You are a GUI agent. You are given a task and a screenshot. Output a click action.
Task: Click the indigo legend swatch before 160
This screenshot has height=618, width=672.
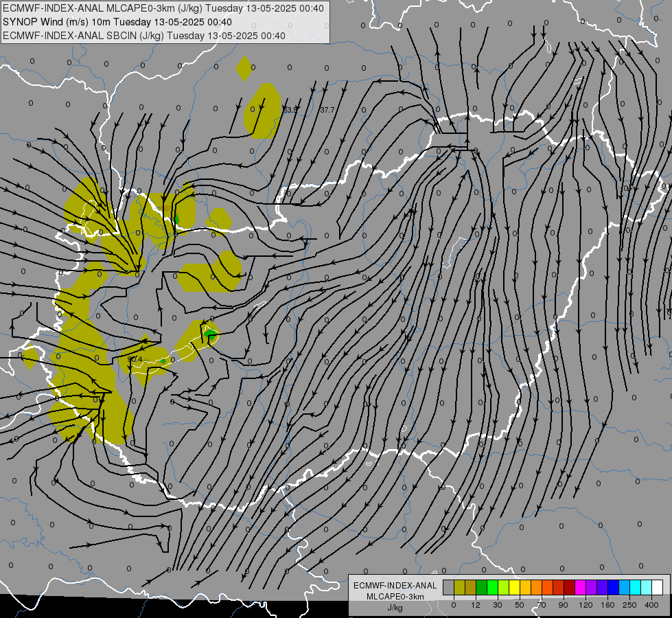(x=603, y=587)
